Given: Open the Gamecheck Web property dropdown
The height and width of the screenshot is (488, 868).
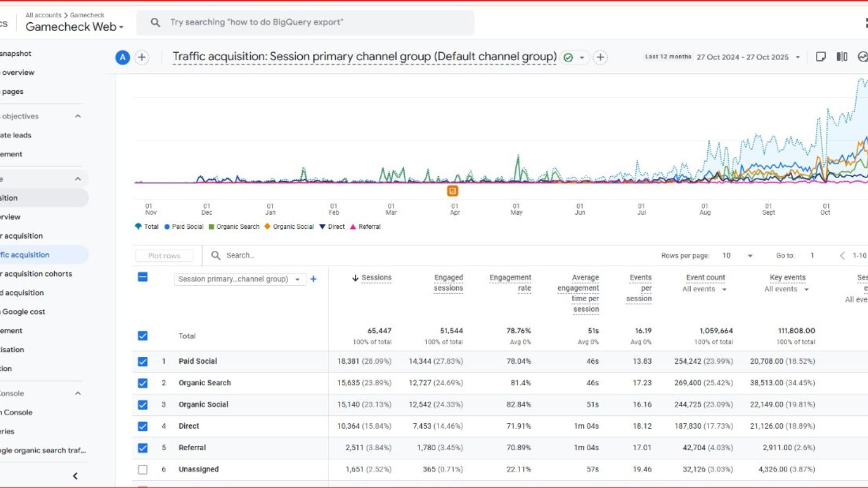Looking at the screenshot, I should click(74, 27).
